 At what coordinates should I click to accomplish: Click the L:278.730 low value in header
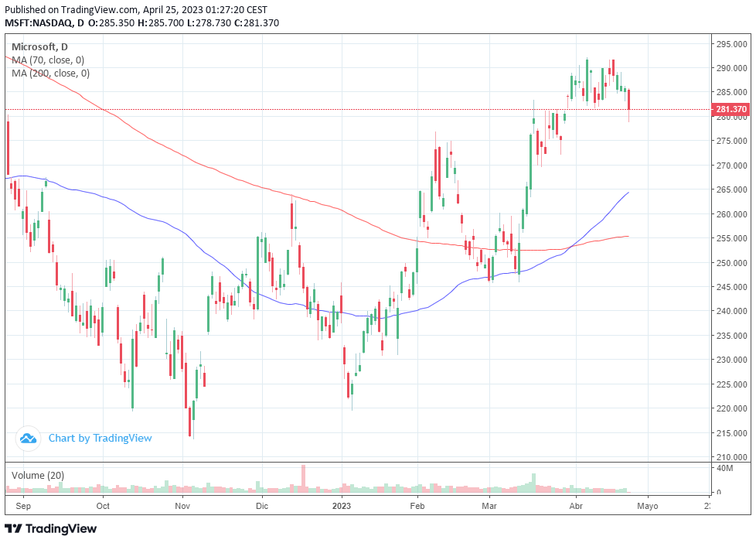209,23
